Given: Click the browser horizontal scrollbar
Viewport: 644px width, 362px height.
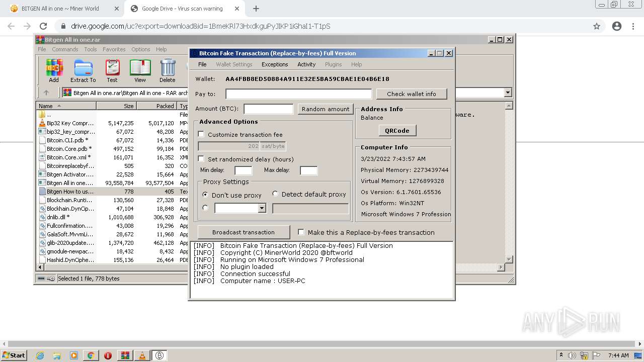Looking at the screenshot, I should [x=322, y=344].
